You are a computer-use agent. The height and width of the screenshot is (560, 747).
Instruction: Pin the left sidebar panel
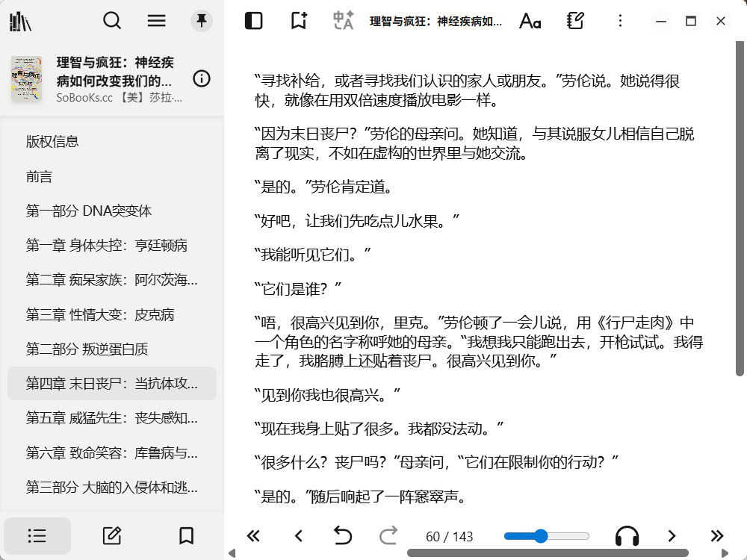(201, 21)
